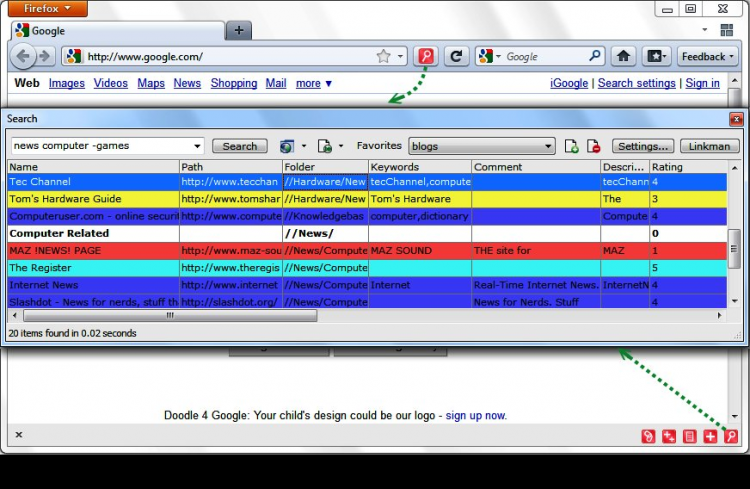Expand Google's more menu

click(314, 83)
